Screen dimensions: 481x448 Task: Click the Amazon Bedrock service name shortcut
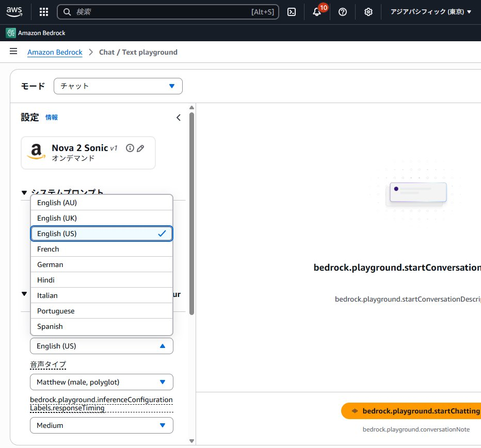[x=41, y=33]
